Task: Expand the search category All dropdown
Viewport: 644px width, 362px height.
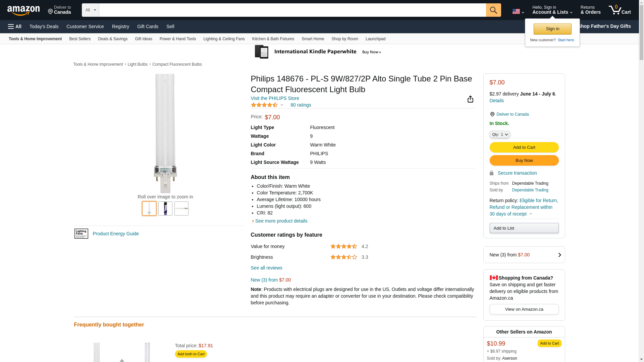Action: coord(91,10)
